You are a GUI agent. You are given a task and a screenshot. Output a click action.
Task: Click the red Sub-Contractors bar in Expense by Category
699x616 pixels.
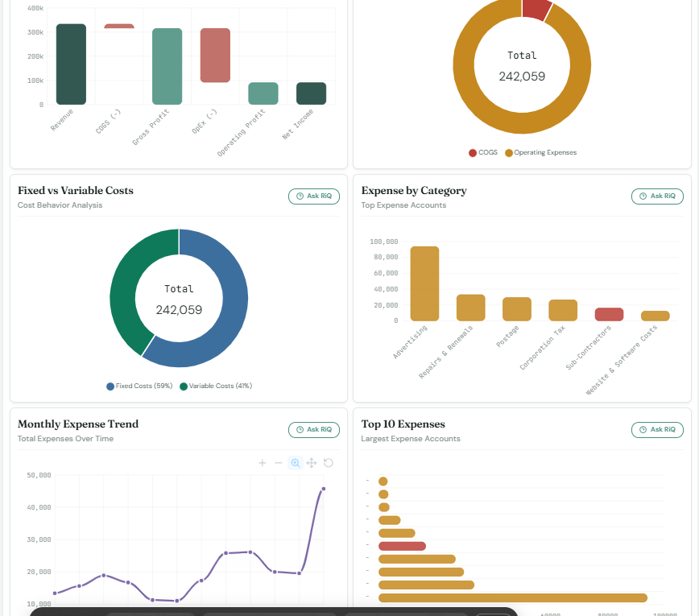click(609, 314)
